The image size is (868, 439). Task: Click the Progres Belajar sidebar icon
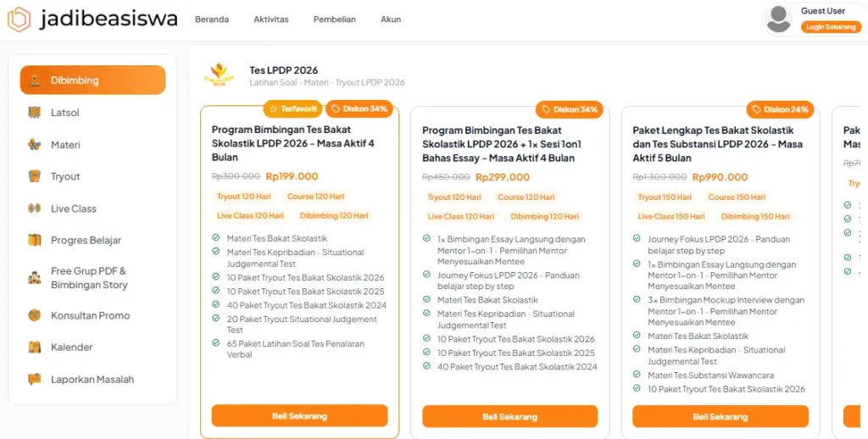[x=34, y=240]
